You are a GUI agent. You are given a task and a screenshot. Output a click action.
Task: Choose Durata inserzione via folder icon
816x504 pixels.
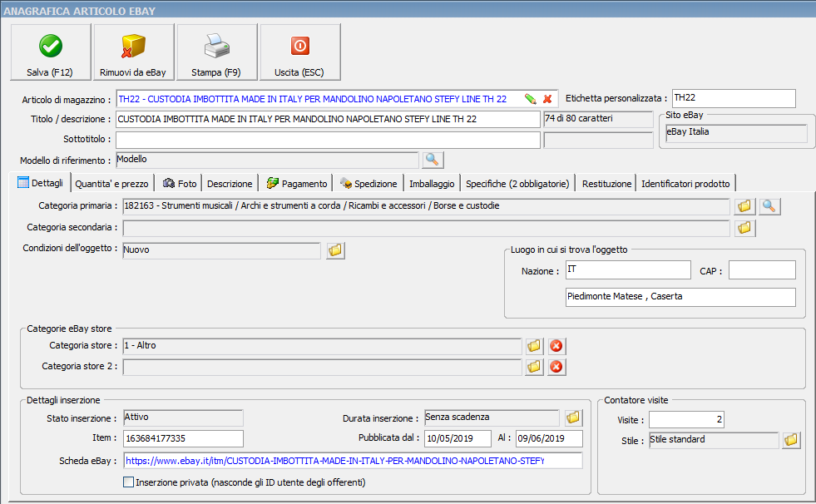pyautogui.click(x=573, y=418)
